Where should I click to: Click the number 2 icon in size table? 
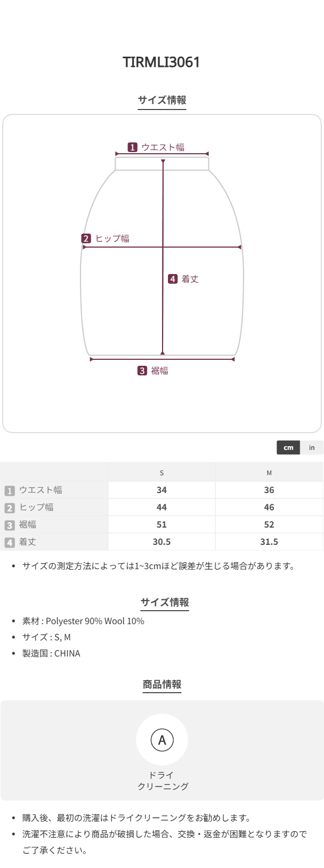coord(9,508)
